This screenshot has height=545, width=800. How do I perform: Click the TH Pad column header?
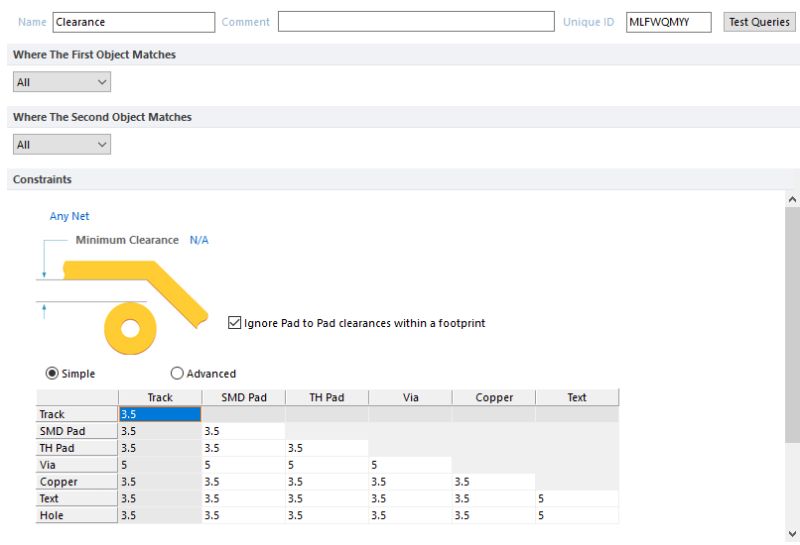327,397
